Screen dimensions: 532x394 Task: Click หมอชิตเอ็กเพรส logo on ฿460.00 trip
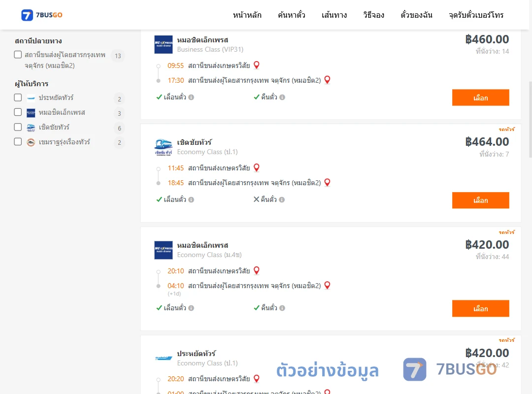tap(164, 44)
